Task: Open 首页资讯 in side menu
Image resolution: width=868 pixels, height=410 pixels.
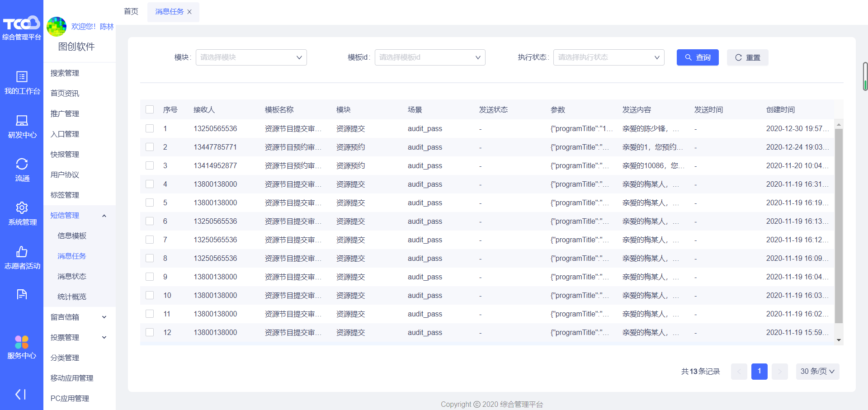Action: pos(65,94)
